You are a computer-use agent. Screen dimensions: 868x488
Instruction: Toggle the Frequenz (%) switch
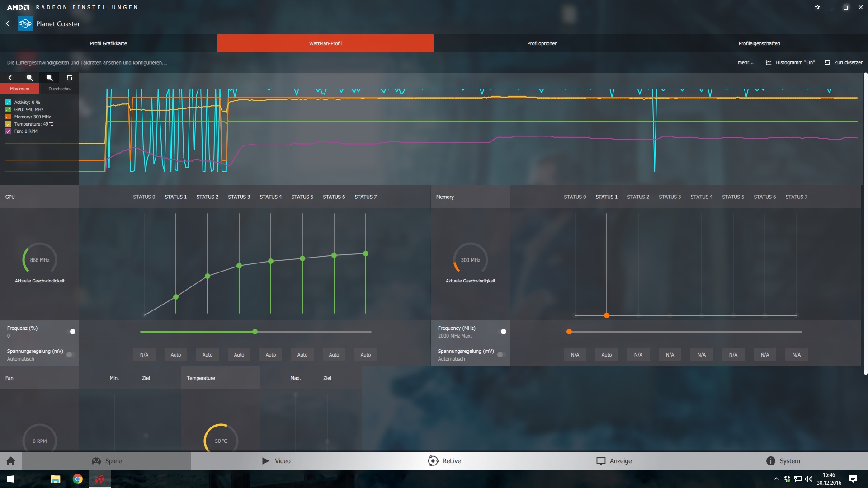(71, 332)
